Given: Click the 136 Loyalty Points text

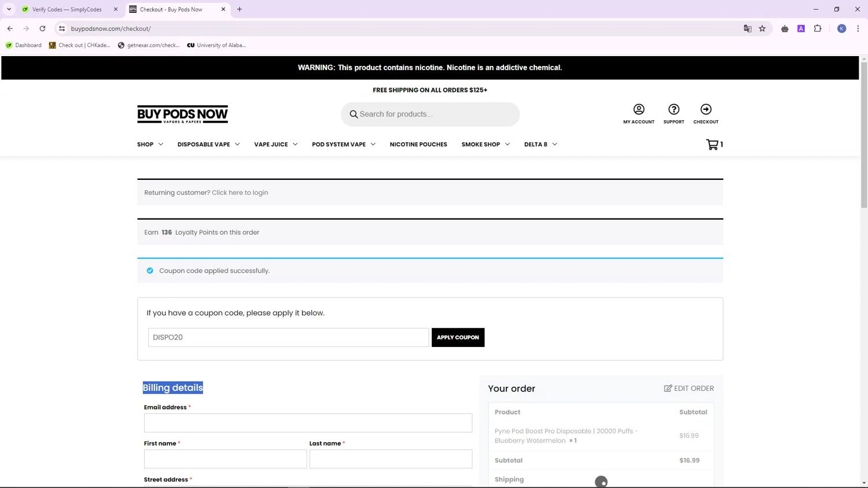Looking at the screenshot, I should [201, 232].
